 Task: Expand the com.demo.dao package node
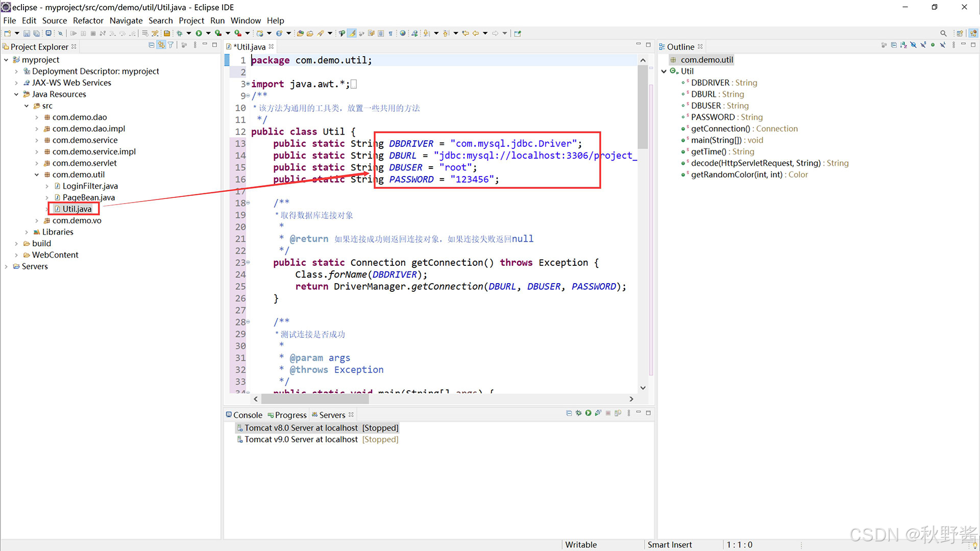[x=37, y=117]
